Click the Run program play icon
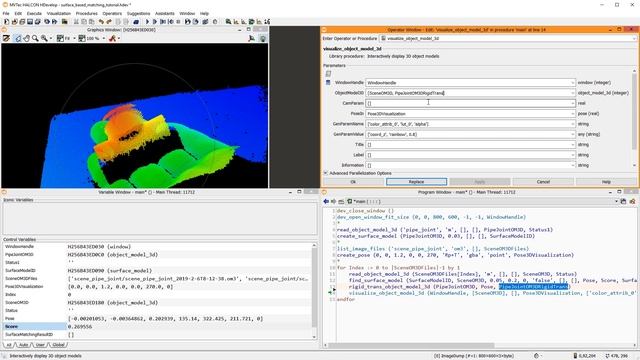Image resolution: width=640 pixels, height=360 pixels. 147,22
